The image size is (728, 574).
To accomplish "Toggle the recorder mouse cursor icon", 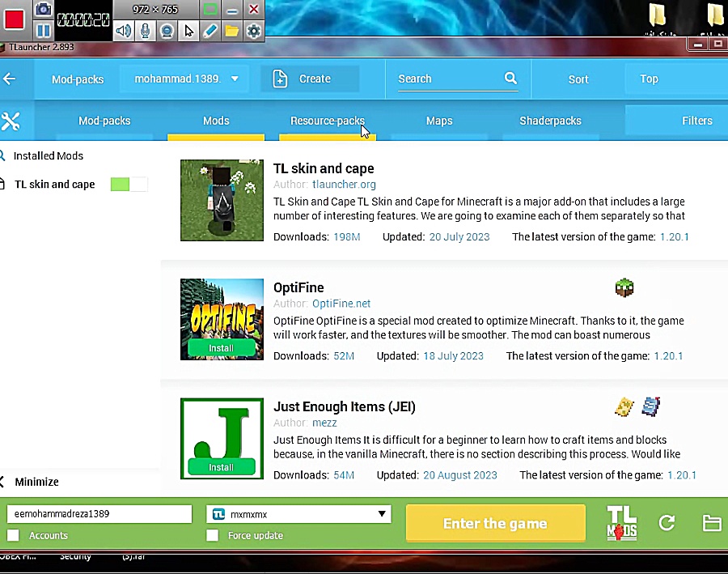I will (x=188, y=31).
